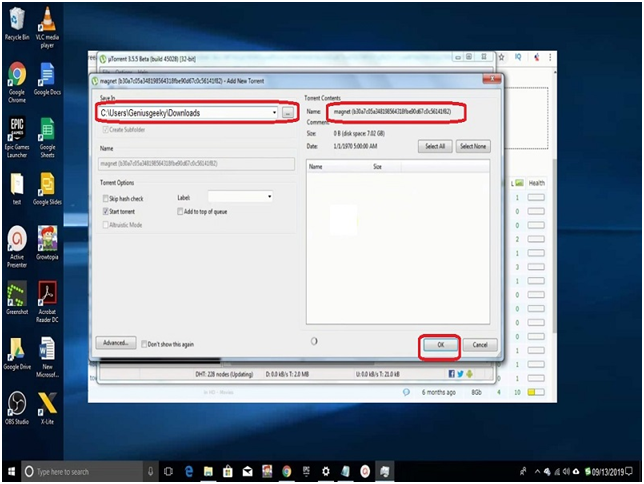This screenshot has height=484, width=644.
Task: Click Select All button
Action: pos(435,146)
